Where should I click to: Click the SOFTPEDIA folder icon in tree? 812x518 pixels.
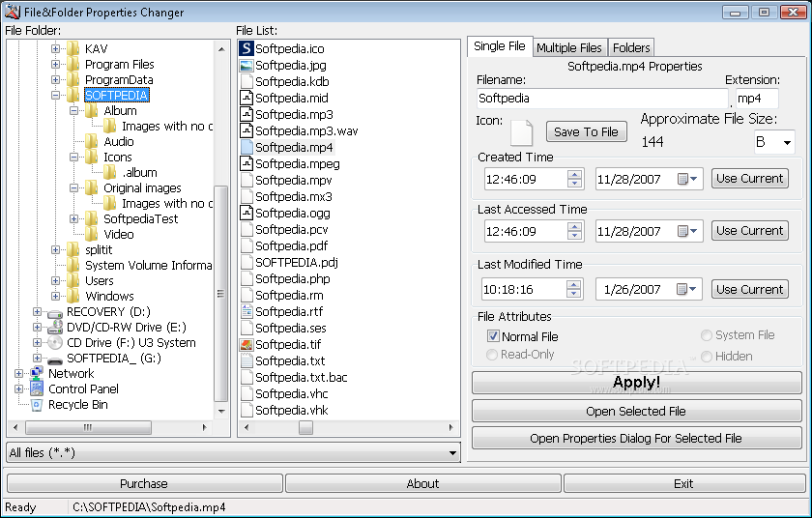(x=73, y=96)
